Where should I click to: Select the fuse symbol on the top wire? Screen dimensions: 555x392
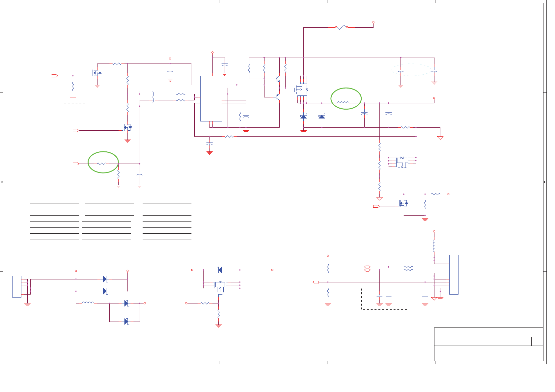coord(342,27)
